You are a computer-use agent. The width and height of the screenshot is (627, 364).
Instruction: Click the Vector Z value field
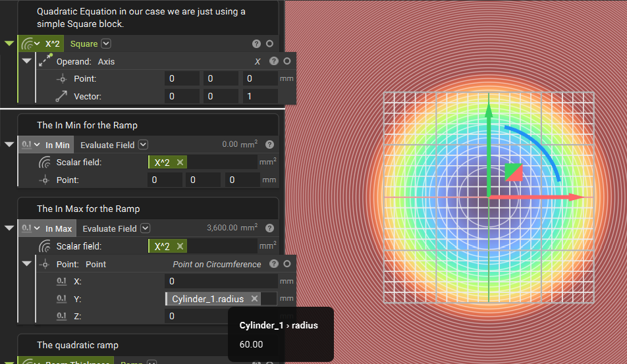tap(259, 96)
